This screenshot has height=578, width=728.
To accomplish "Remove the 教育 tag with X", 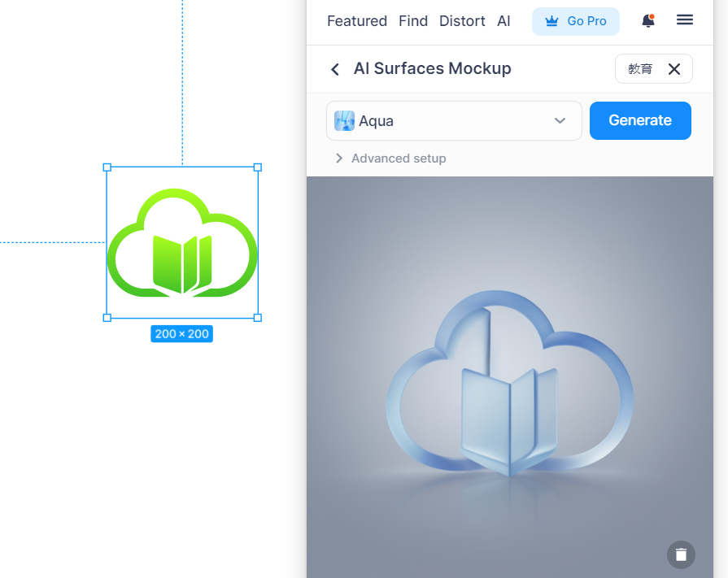I will (674, 69).
